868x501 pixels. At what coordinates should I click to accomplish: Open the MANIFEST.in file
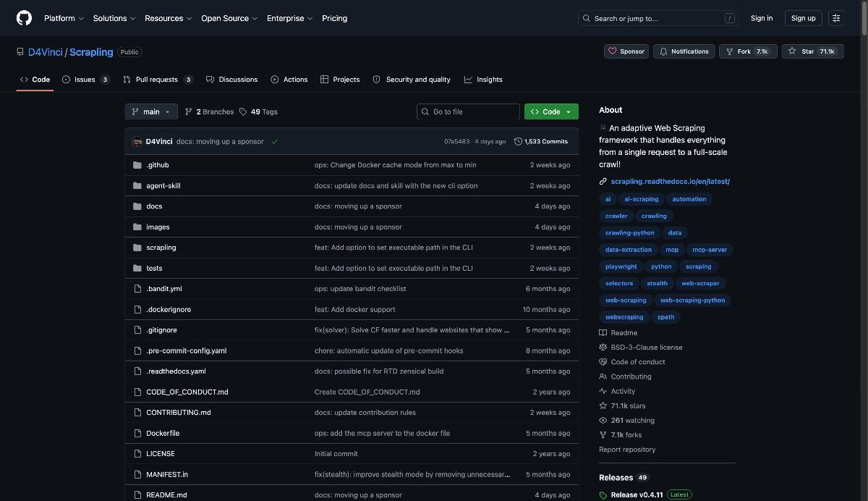[x=167, y=474]
